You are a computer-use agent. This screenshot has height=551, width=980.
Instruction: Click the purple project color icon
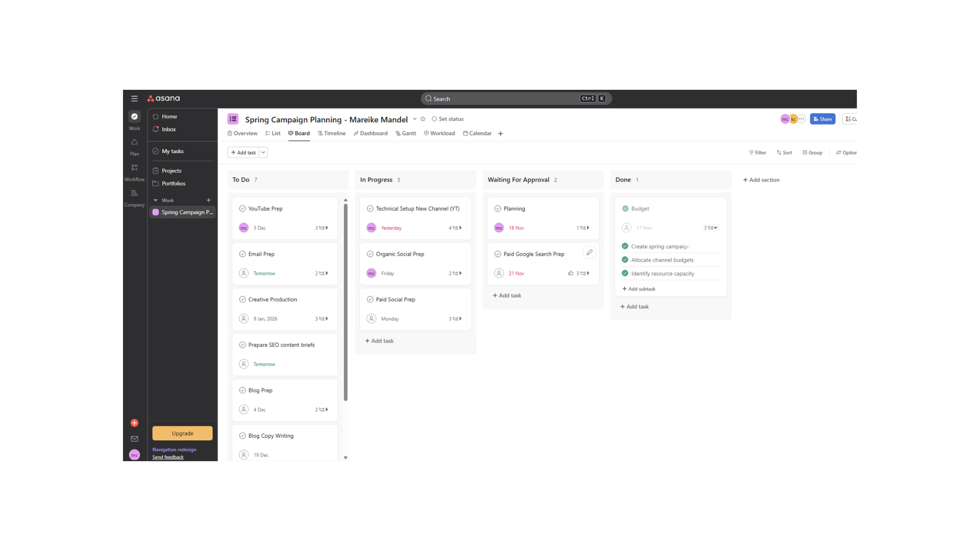coord(233,119)
